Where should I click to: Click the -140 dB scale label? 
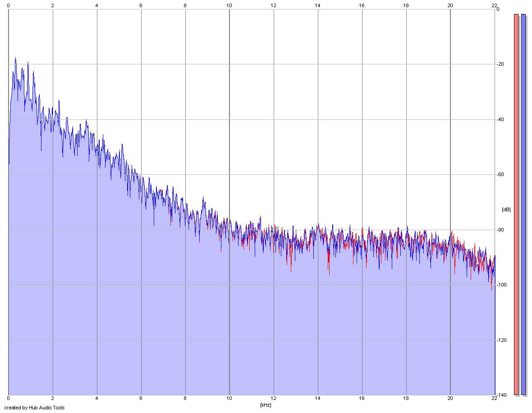click(501, 395)
